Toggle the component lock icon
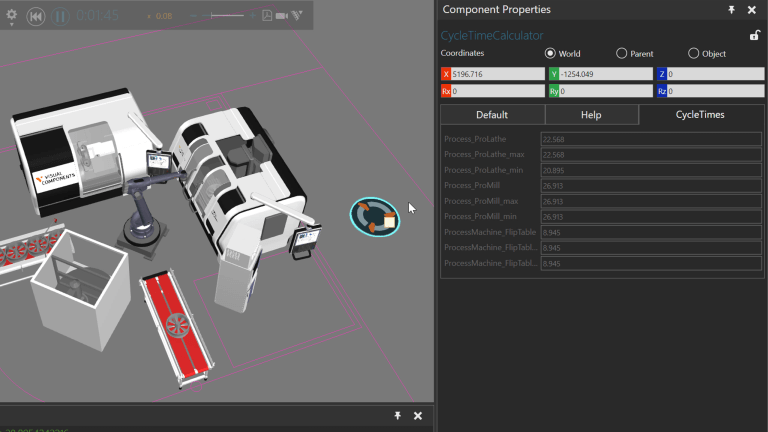This screenshot has height=432, width=768. 755,35
